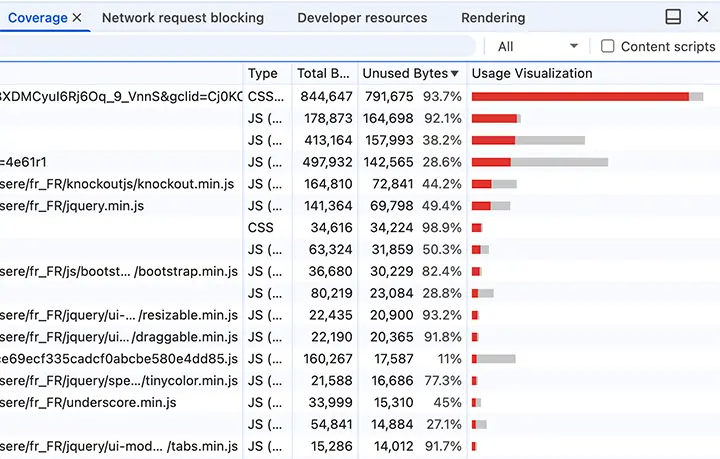This screenshot has height=459, width=720.
Task: Select the row with gclid URL
Action: tap(360, 96)
